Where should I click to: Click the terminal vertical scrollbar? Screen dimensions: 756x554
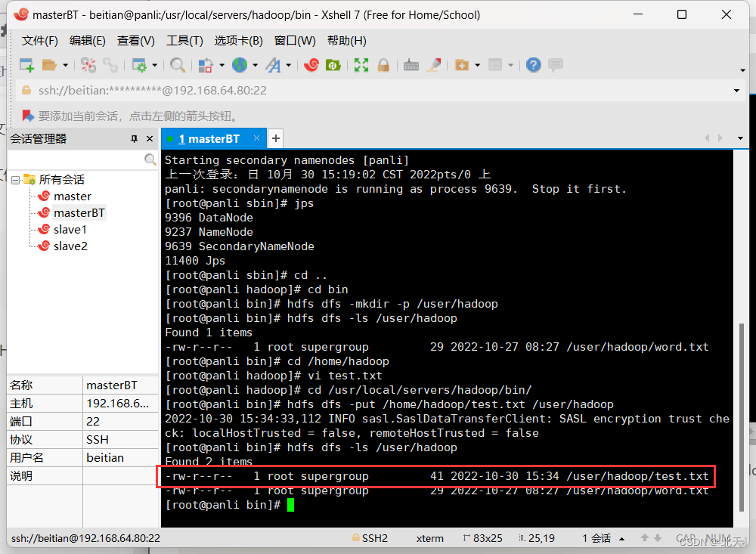[x=741, y=417]
